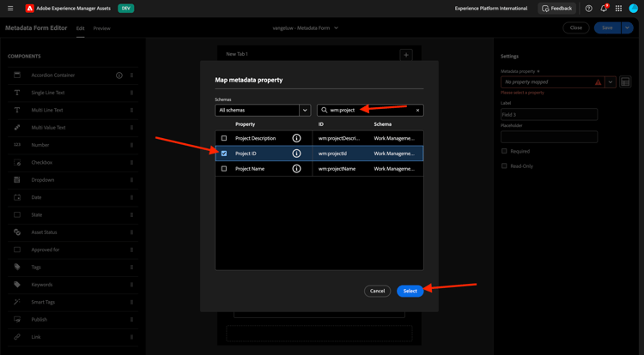Select the Asset Status component icon
The width and height of the screenshot is (644, 355).
click(x=17, y=232)
